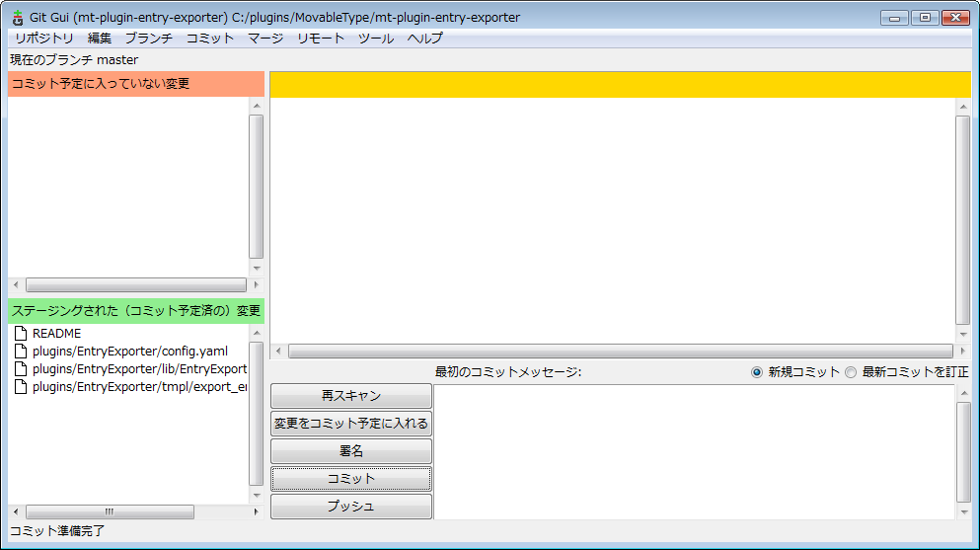Maximize the Git Gui window
The width and height of the screenshot is (980, 550).
pyautogui.click(x=925, y=18)
